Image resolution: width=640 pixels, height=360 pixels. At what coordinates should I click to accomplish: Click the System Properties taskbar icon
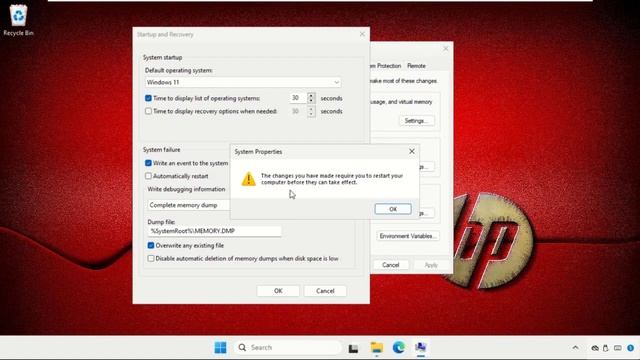(420, 347)
